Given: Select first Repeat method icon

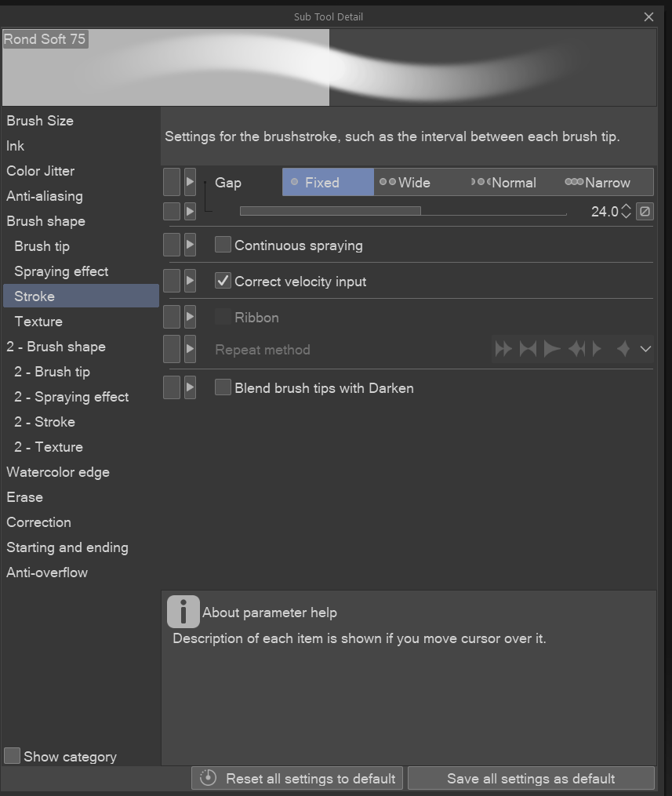Looking at the screenshot, I should [503, 349].
